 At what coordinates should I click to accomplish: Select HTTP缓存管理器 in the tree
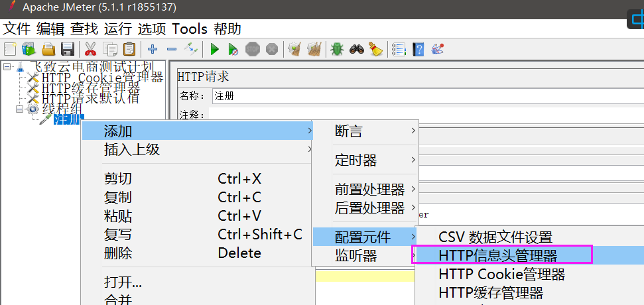(x=91, y=88)
